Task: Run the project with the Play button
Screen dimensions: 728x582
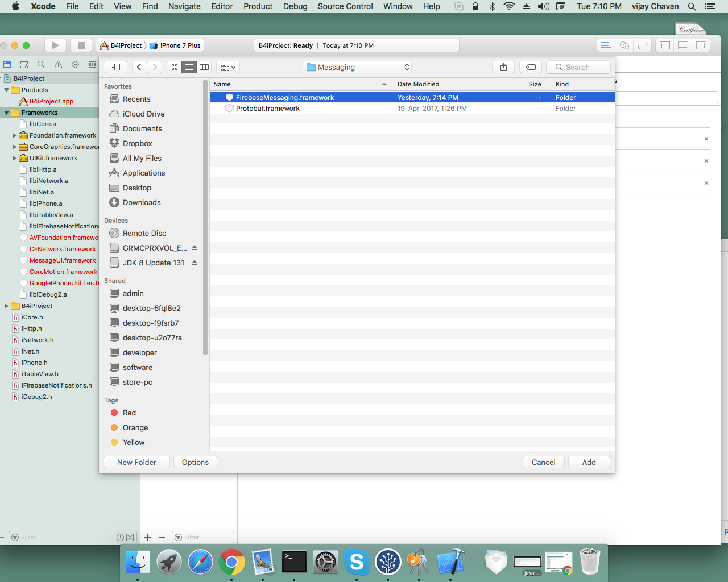Action: pyautogui.click(x=55, y=45)
